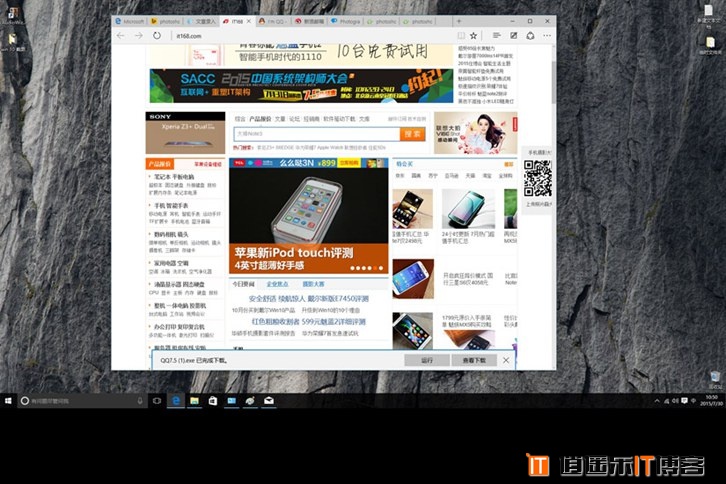The height and width of the screenshot is (484, 726).
Task: Open the Mail taskbar icon
Action: [x=269, y=401]
